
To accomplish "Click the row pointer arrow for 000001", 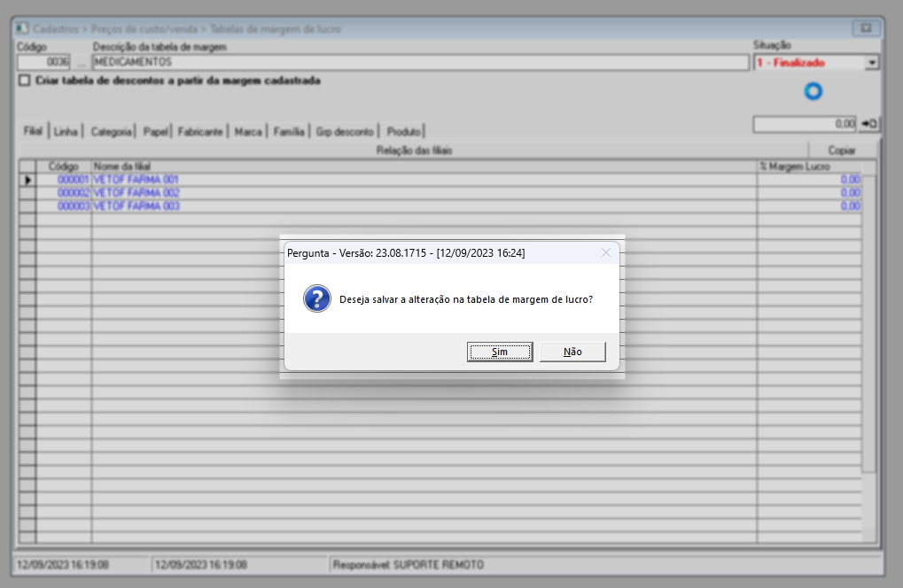I will pos(27,180).
